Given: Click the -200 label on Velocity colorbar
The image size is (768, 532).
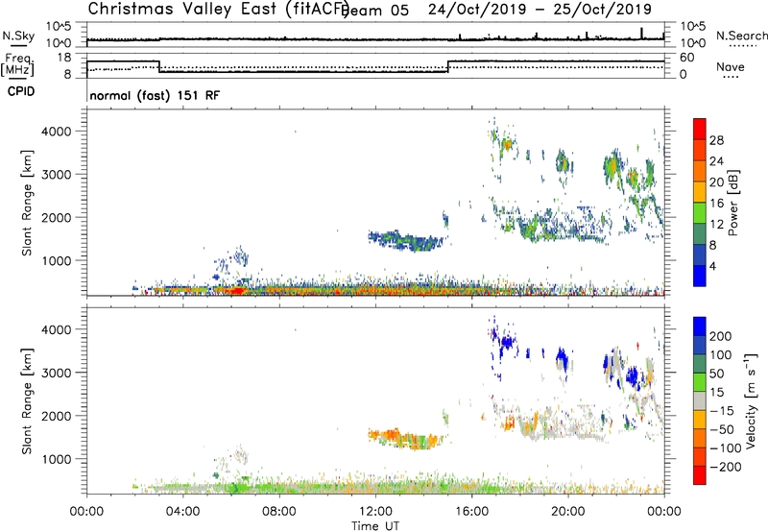Looking at the screenshot, I should coord(726,467).
